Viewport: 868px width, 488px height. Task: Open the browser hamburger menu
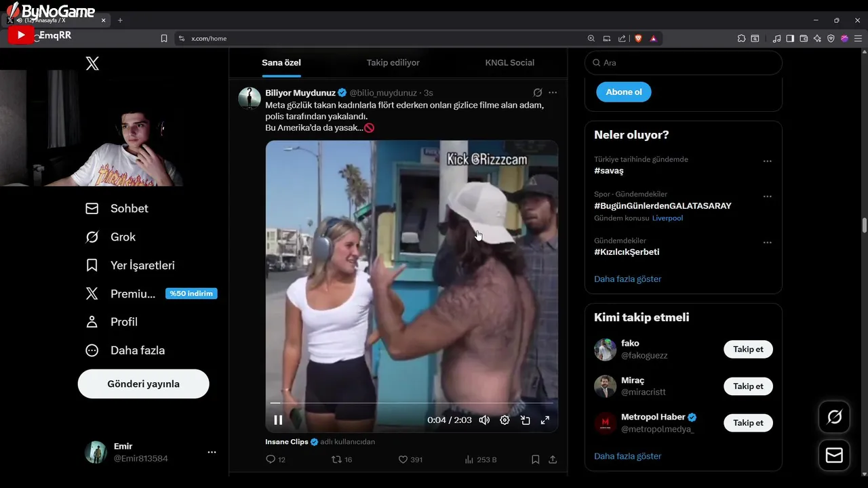click(858, 39)
